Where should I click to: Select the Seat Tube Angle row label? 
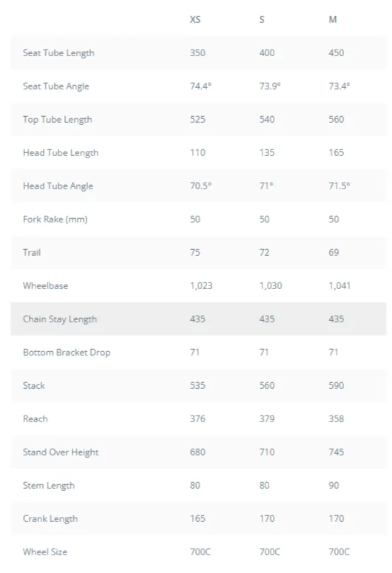pos(56,87)
